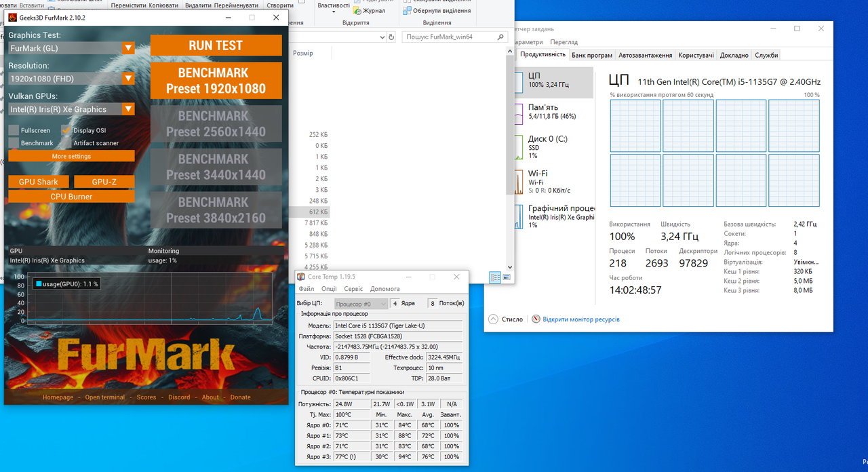Open the Процесор #0 dropdown in Core Temp
This screenshot has width=868, height=472.
pyautogui.click(x=361, y=304)
